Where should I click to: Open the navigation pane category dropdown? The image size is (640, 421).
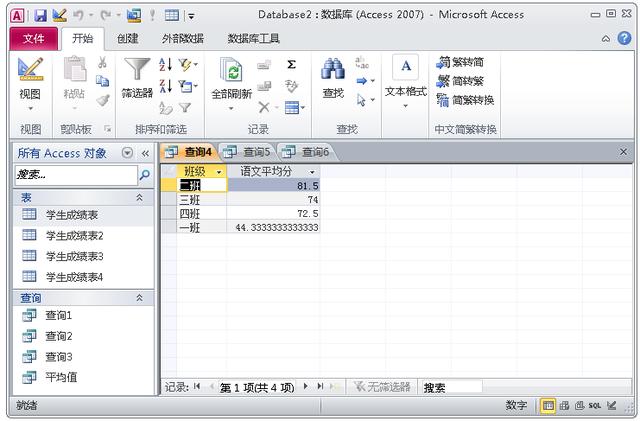coord(127,153)
